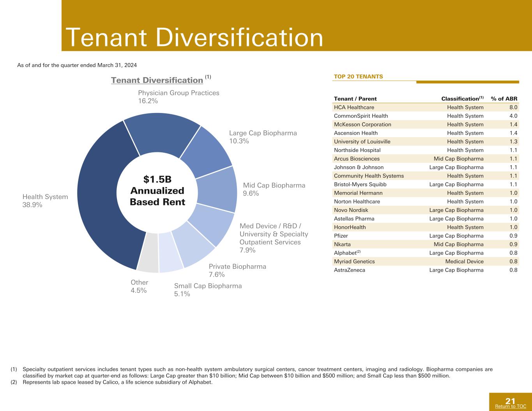Select the "Johnson & Johnson" tenant name

pos(359,167)
